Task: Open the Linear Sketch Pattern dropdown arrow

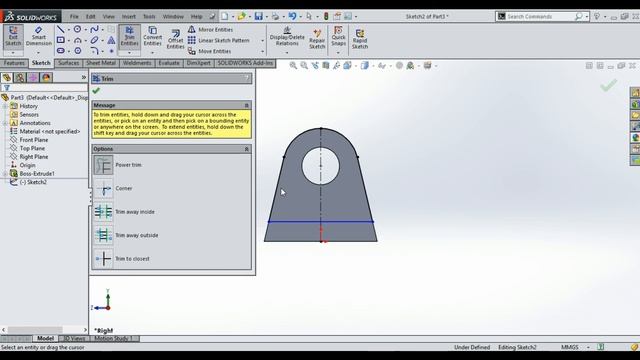Action: [262, 40]
